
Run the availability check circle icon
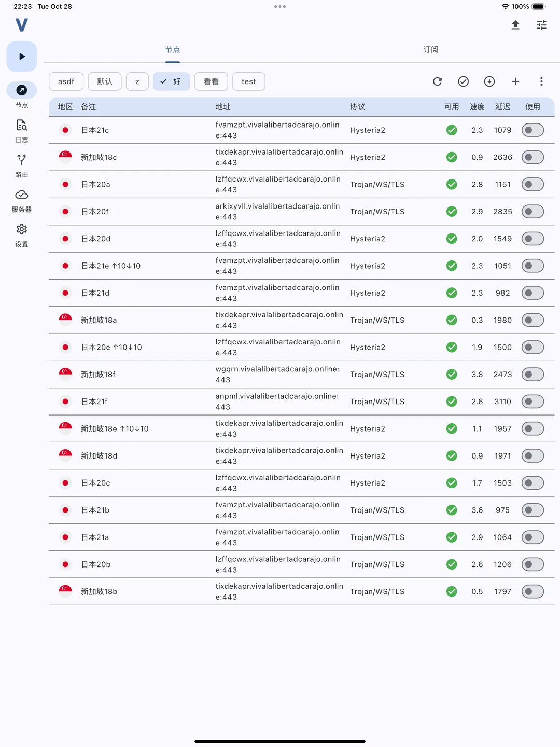pos(464,81)
